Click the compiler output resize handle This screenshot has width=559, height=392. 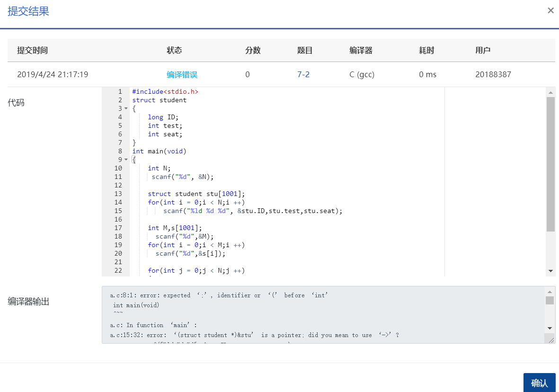(551, 340)
